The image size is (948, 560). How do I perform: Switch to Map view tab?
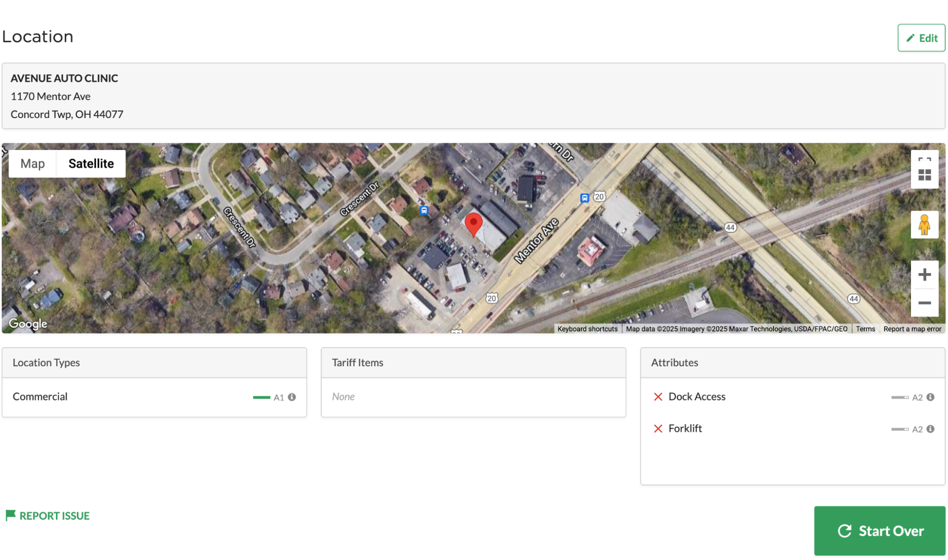[32, 164]
